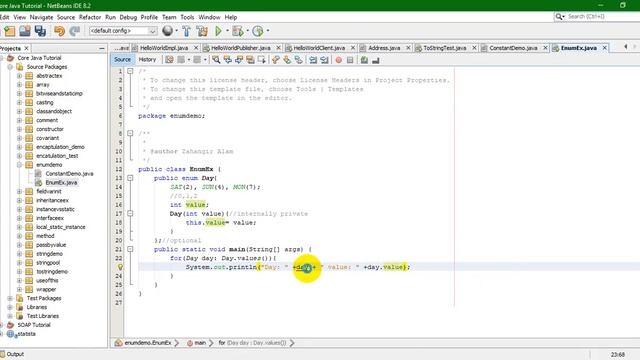640x360 pixels.
Task: Click the Clean and Build icon
Action: pyautogui.click(x=202, y=31)
